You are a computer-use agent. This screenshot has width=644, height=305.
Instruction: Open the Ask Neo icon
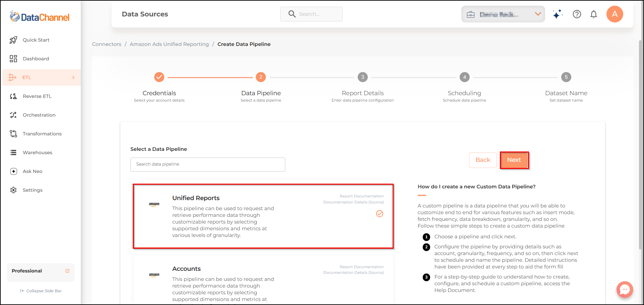point(13,171)
